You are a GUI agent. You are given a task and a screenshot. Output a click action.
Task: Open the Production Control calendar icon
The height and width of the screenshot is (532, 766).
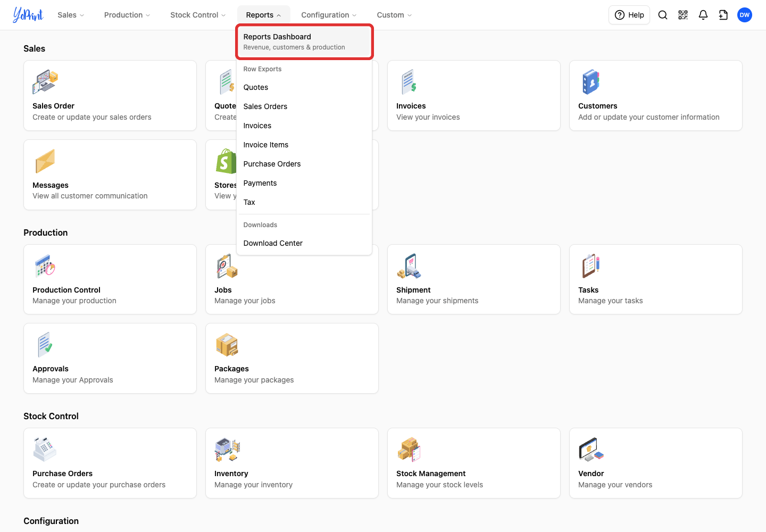45,266
